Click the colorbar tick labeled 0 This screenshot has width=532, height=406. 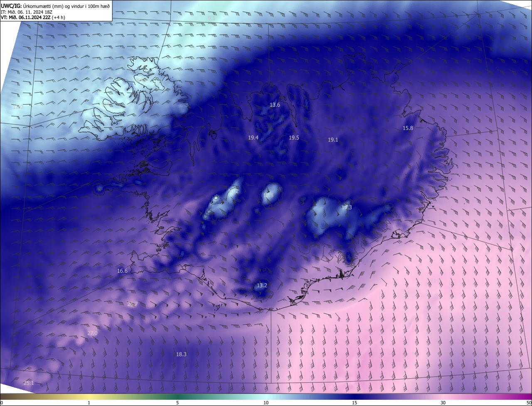pyautogui.click(x=2, y=403)
